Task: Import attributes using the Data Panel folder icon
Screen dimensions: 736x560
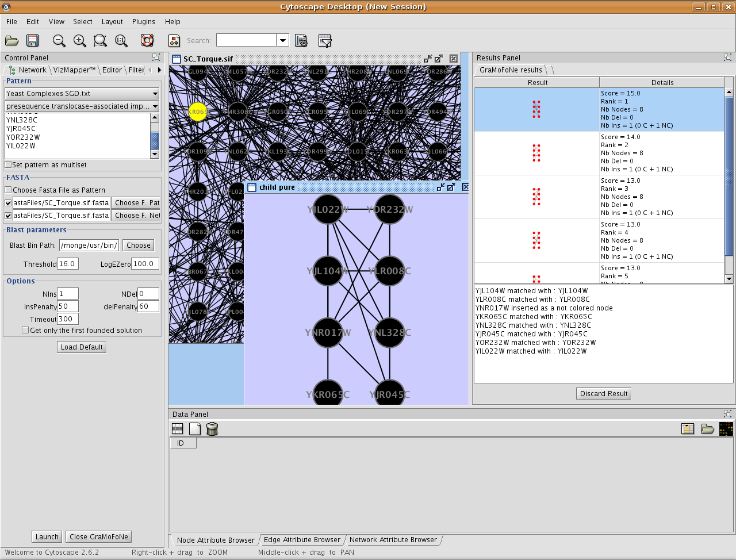Action: click(x=707, y=429)
